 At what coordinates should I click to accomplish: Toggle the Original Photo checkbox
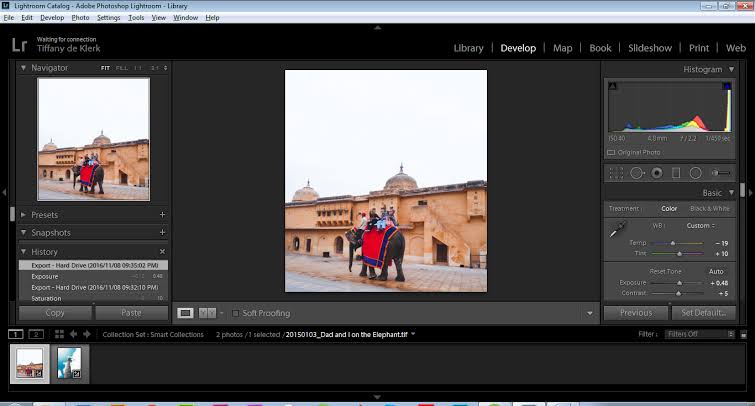pyautogui.click(x=611, y=152)
